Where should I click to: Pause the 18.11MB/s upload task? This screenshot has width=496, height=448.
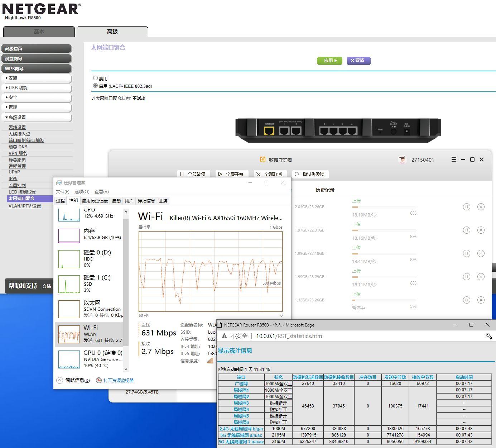pos(466,277)
